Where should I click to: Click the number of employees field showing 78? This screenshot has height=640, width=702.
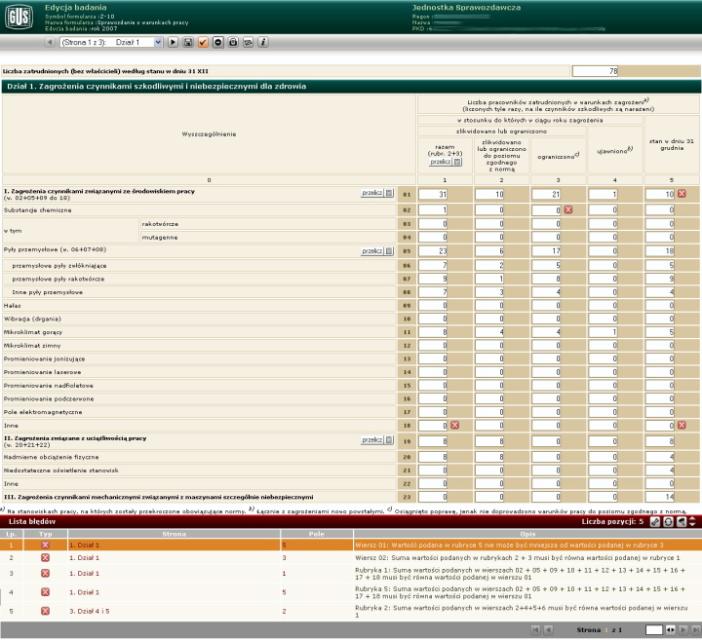596,71
